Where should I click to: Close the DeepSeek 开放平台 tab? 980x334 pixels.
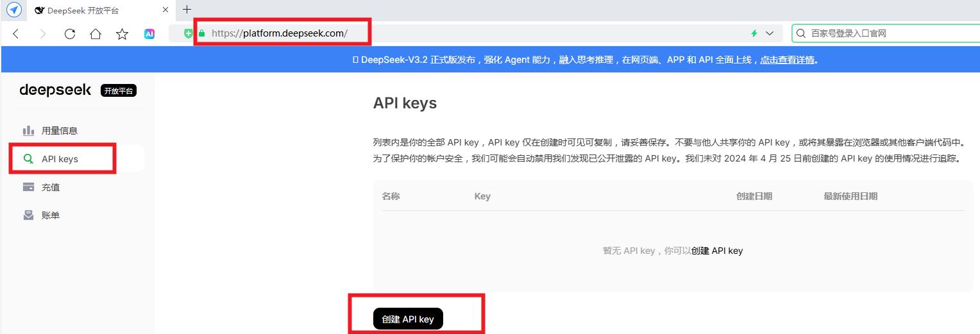click(165, 10)
